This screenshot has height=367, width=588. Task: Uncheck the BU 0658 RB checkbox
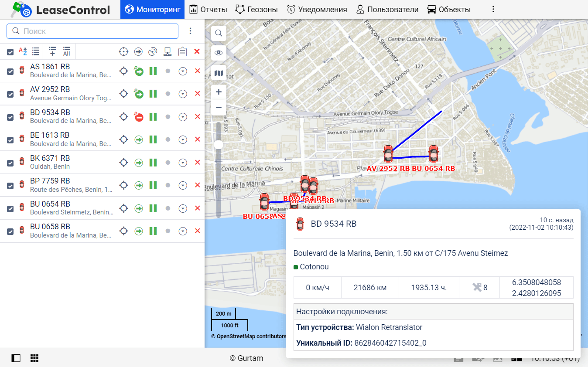coord(10,231)
